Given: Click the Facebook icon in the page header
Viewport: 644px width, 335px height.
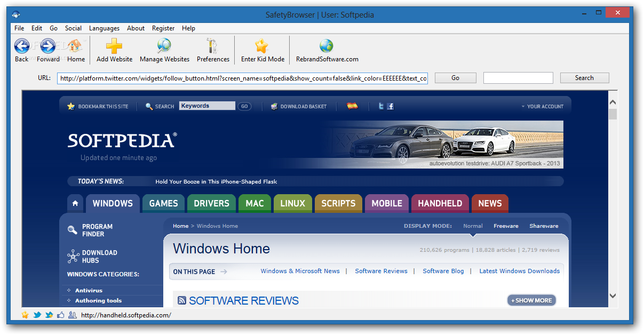Looking at the screenshot, I should [391, 106].
